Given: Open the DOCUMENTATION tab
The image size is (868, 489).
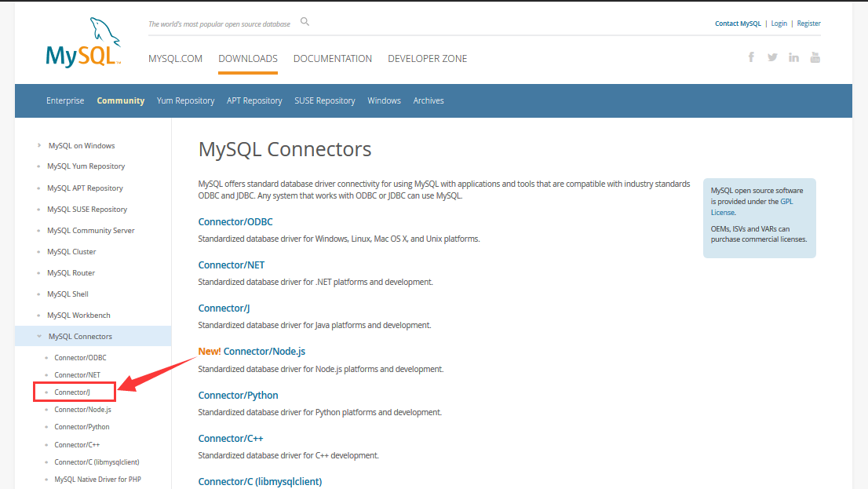Looking at the screenshot, I should click(333, 59).
